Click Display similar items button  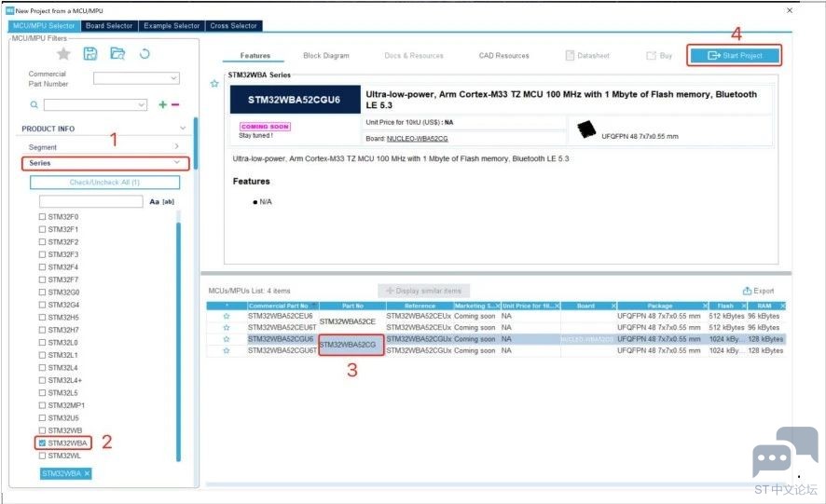point(423,291)
